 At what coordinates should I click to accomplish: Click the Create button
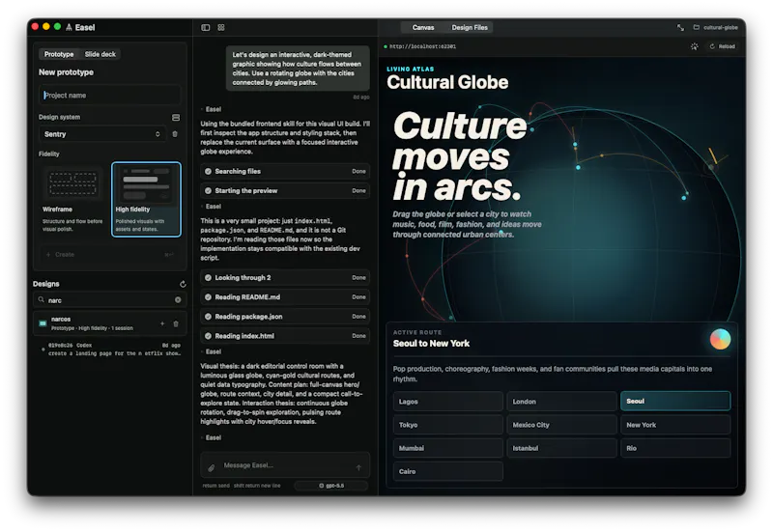(109, 255)
